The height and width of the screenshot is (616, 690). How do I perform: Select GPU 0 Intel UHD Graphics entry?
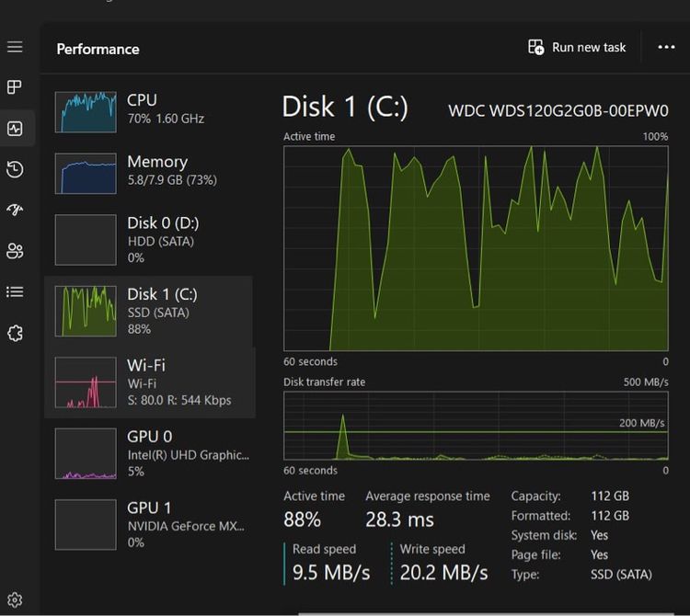click(x=148, y=453)
